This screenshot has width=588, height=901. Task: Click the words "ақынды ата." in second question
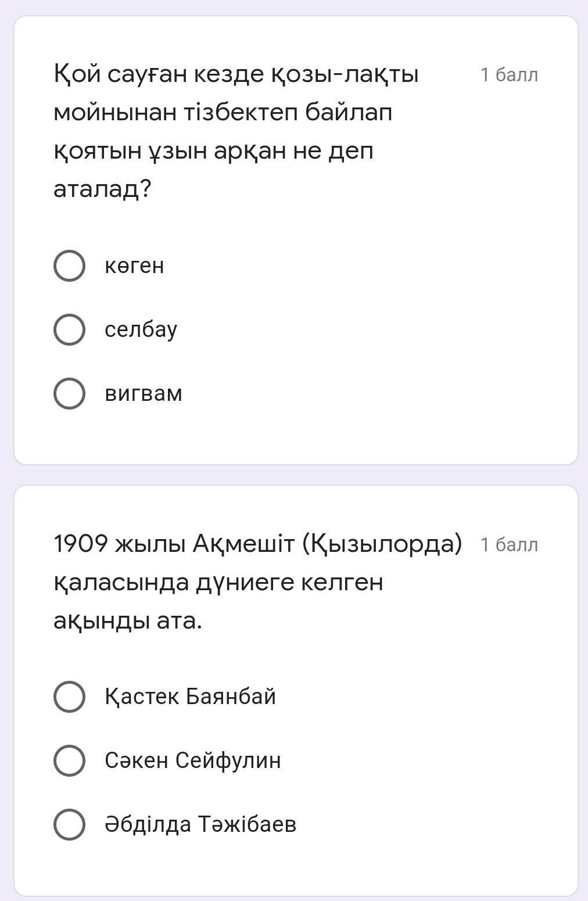tap(128, 621)
